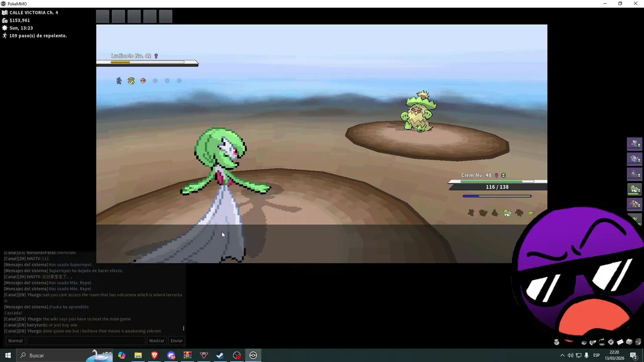Click the Enviar button to send message

click(177, 340)
